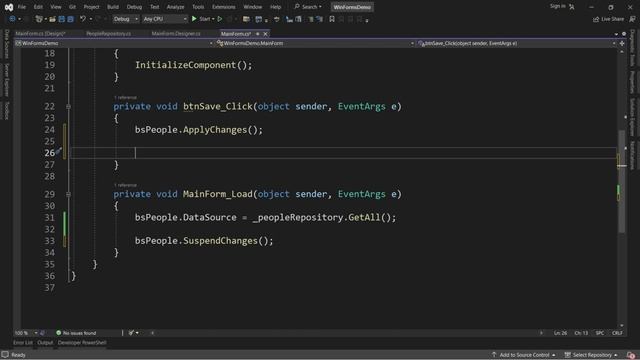Open the Debug configuration dropdown
Image resolution: width=640 pixels, height=360 pixels.
coord(125,19)
